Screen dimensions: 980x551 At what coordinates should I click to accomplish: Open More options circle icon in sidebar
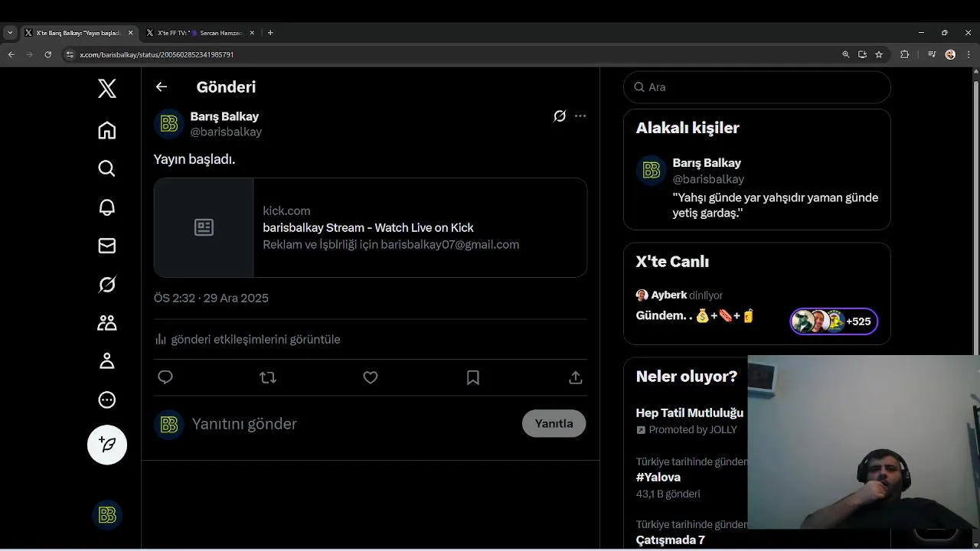point(107,399)
